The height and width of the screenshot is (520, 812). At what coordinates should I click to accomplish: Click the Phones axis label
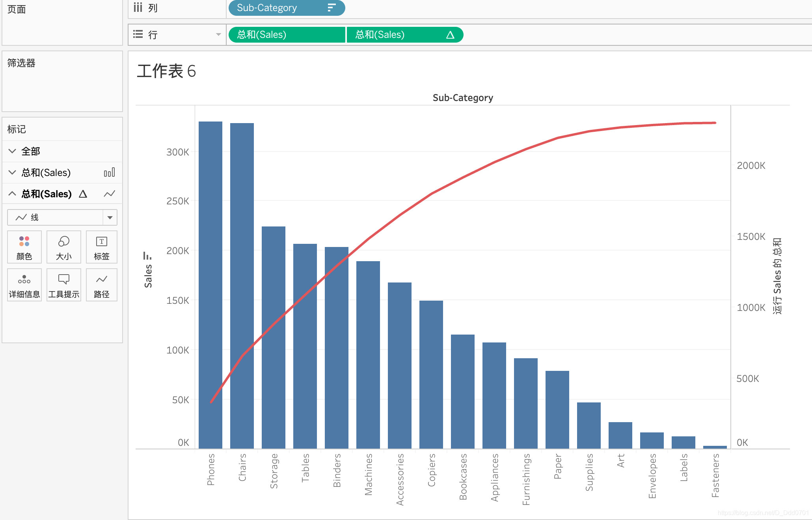tap(210, 469)
